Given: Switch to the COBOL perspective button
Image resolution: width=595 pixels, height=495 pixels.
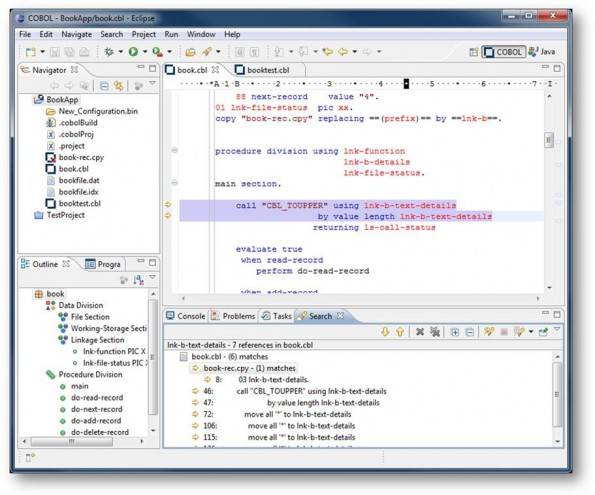Looking at the screenshot, I should pos(504,52).
